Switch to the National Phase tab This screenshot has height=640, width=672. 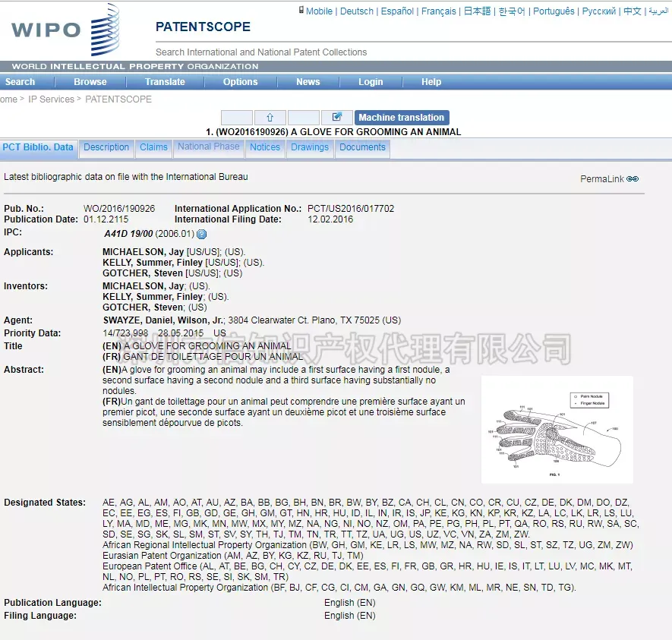209,147
